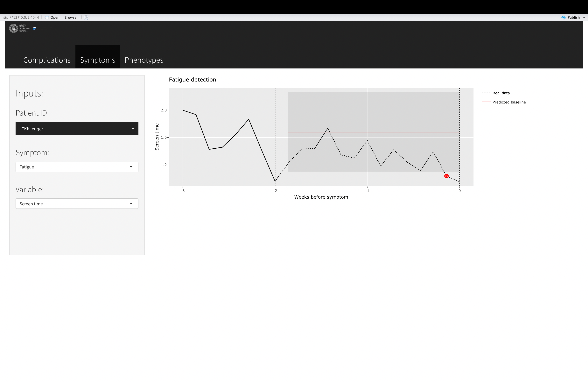Viewport: 588px width, 382px height.
Task: Click the red-blue shield crest logo
Action: (34, 28)
